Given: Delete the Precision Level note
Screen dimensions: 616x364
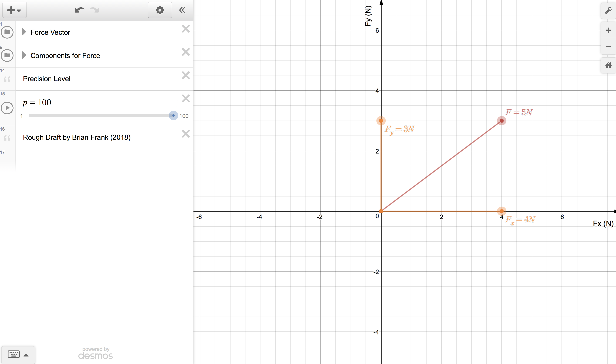Looking at the screenshot, I should tap(186, 75).
